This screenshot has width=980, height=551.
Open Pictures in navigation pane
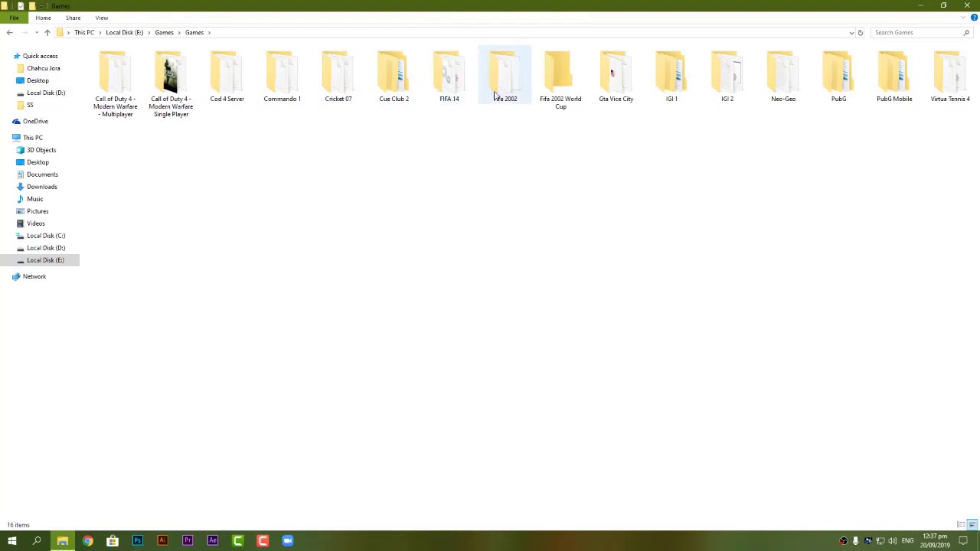point(37,211)
